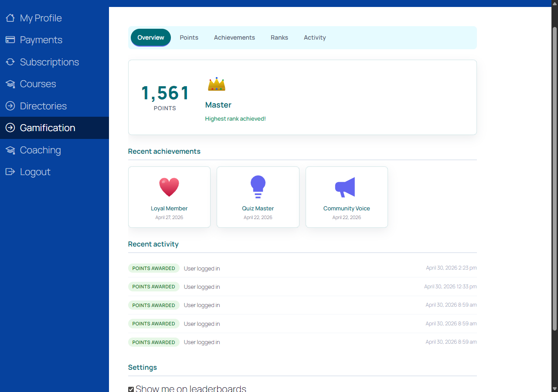Click the 'April 30, 2026 2:23 pm' timestamp
Image resolution: width=558 pixels, height=392 pixels.
click(452, 268)
